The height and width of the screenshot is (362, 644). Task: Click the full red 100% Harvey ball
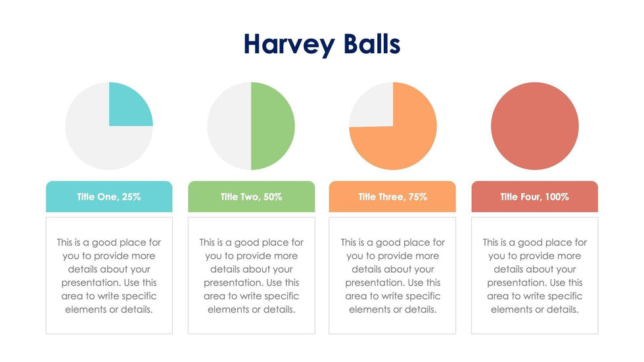[x=534, y=126]
